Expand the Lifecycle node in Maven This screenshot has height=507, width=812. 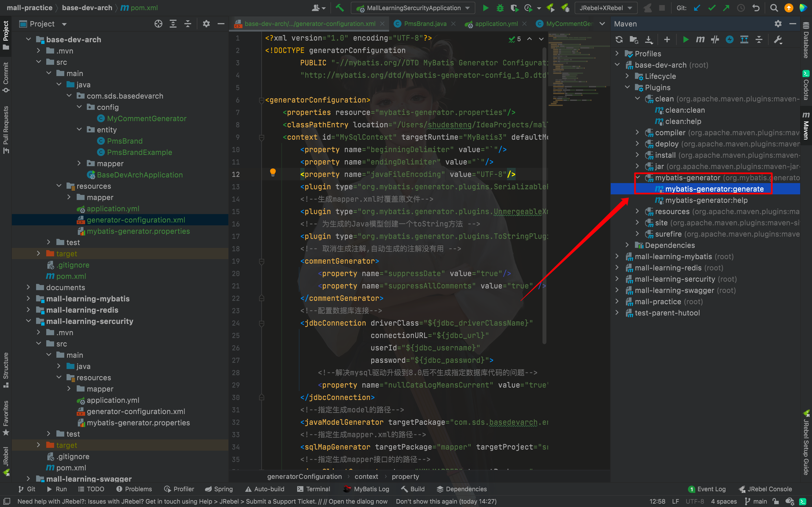pos(627,76)
